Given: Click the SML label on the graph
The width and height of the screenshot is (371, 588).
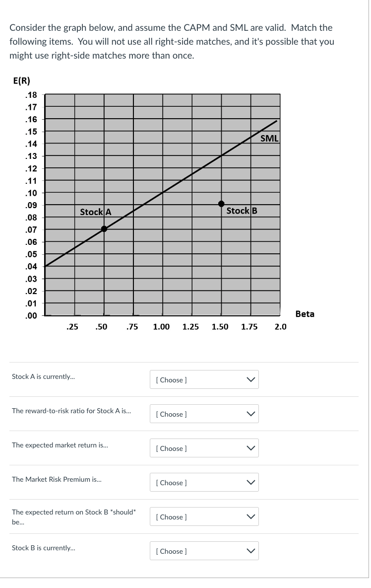Looking at the screenshot, I should click(x=268, y=139).
